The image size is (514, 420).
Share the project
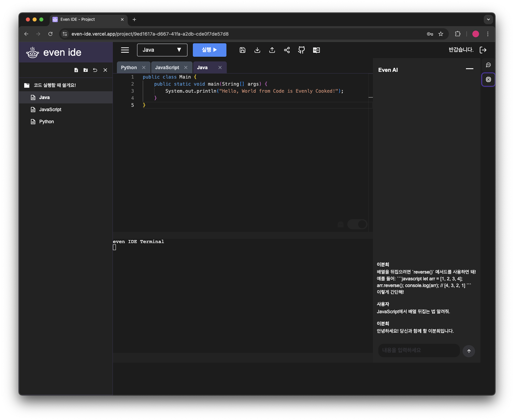[x=287, y=50]
